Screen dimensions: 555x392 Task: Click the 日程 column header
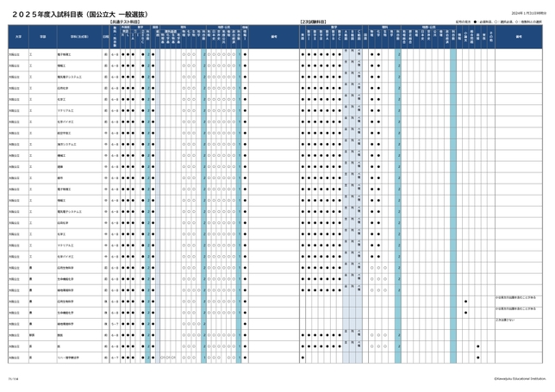pyautogui.click(x=105, y=36)
